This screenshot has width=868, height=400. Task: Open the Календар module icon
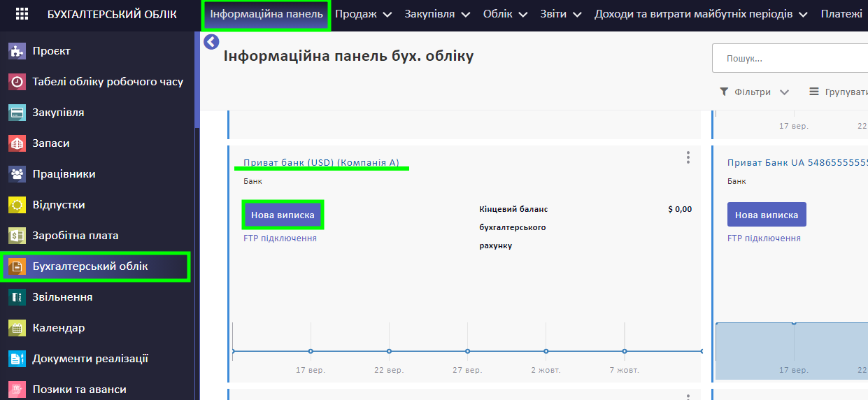17,328
